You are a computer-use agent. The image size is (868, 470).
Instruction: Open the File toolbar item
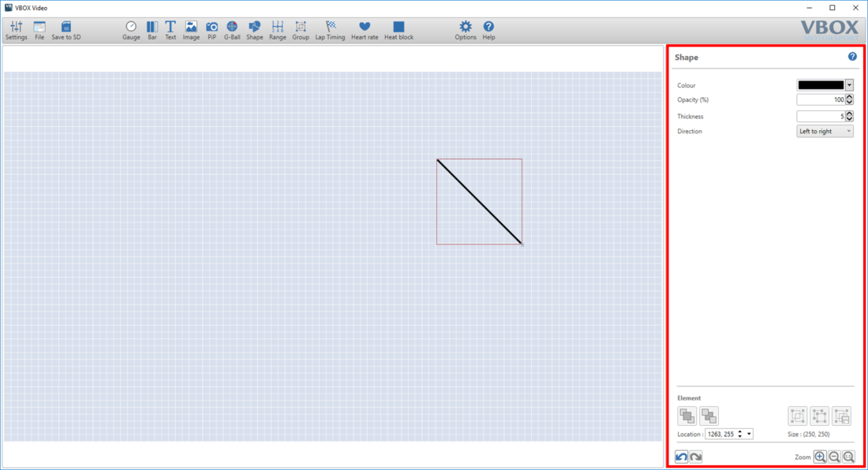tap(39, 31)
